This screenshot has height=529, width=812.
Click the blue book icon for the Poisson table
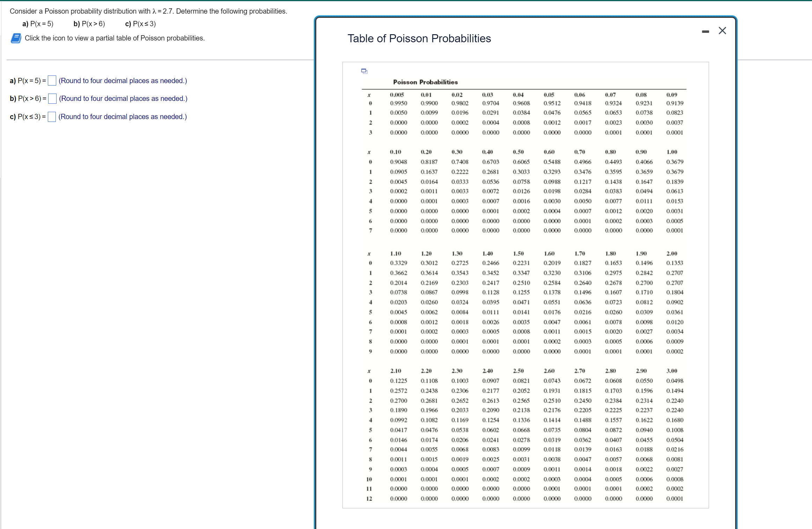tap(16, 38)
